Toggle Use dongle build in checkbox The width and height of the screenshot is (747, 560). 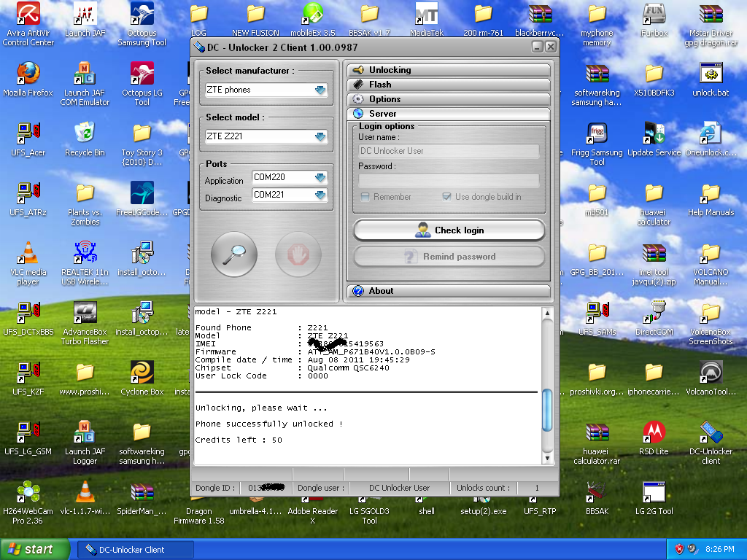(x=447, y=197)
